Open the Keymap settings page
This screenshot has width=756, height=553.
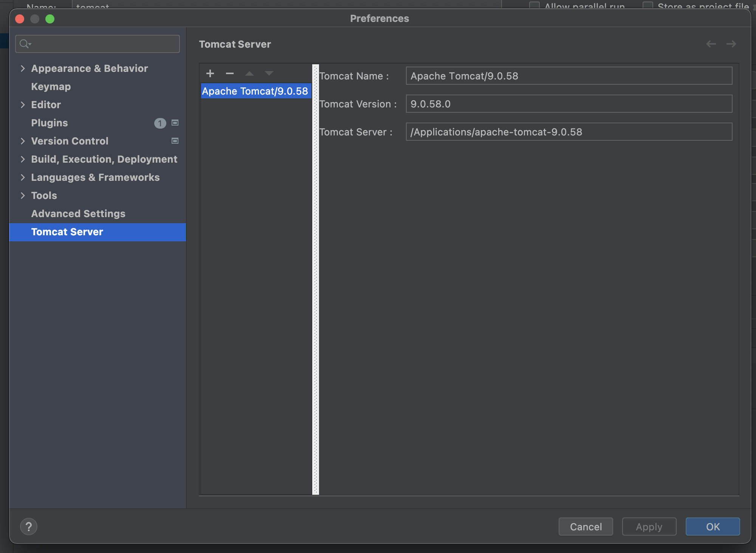coord(51,86)
